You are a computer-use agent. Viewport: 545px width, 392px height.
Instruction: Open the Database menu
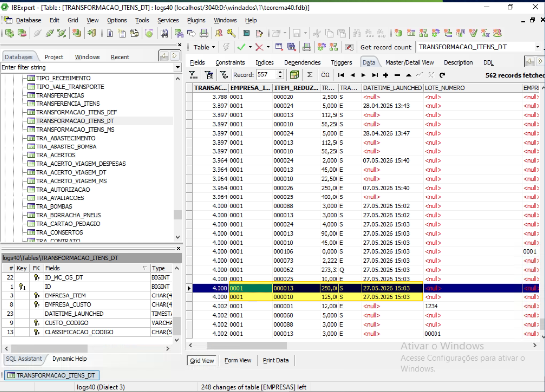(x=29, y=20)
